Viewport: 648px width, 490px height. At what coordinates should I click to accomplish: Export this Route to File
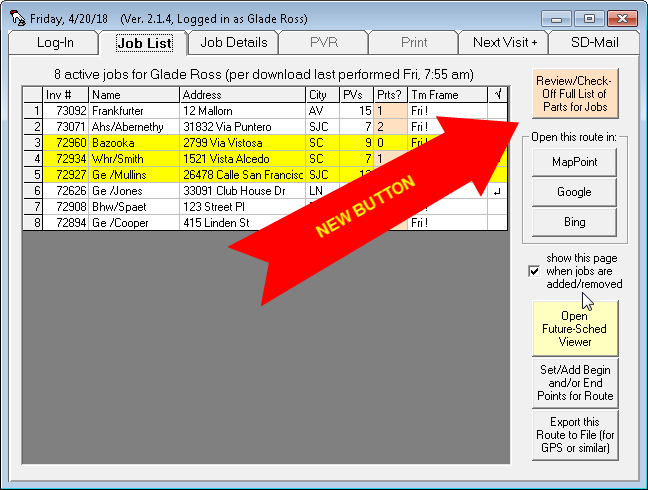pos(574,435)
